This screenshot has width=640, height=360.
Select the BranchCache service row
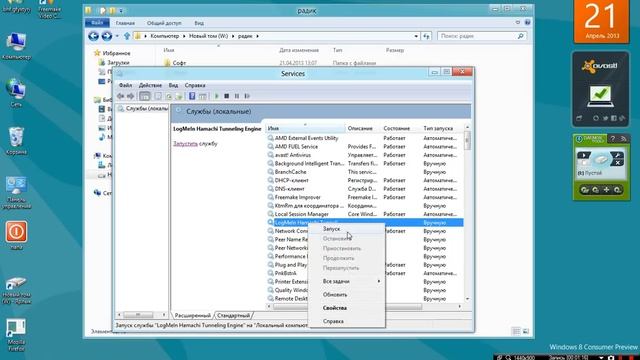click(x=365, y=172)
